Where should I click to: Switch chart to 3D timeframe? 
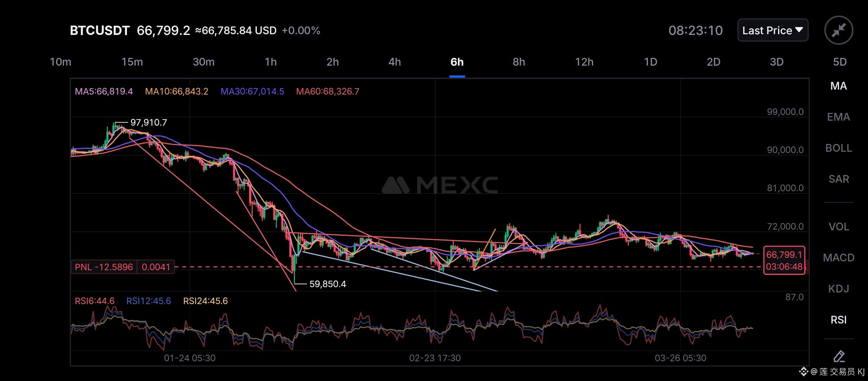pyautogui.click(x=777, y=62)
